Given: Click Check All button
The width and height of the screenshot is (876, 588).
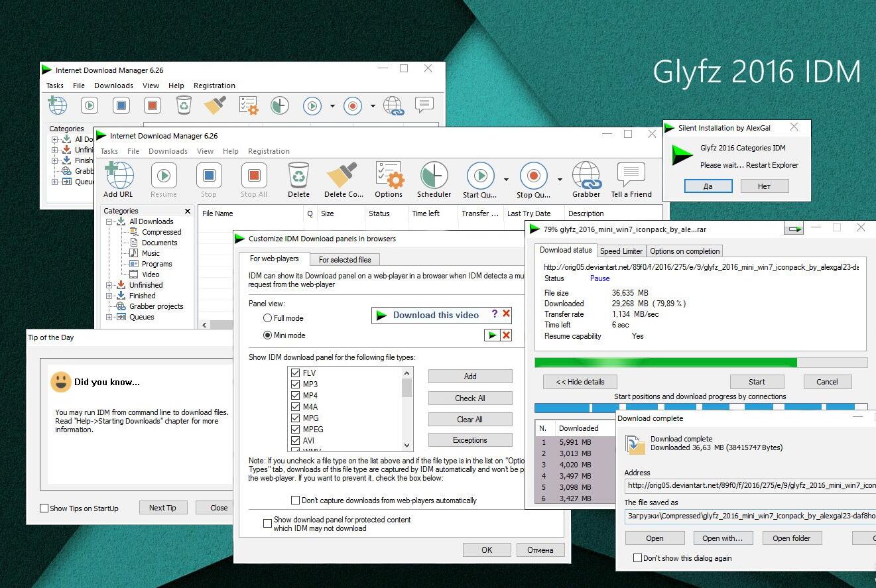Looking at the screenshot, I should (470, 398).
